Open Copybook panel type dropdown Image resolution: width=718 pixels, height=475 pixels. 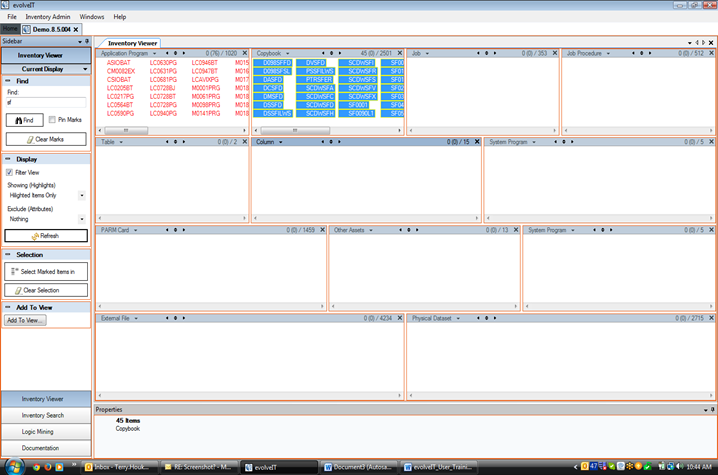pyautogui.click(x=288, y=54)
